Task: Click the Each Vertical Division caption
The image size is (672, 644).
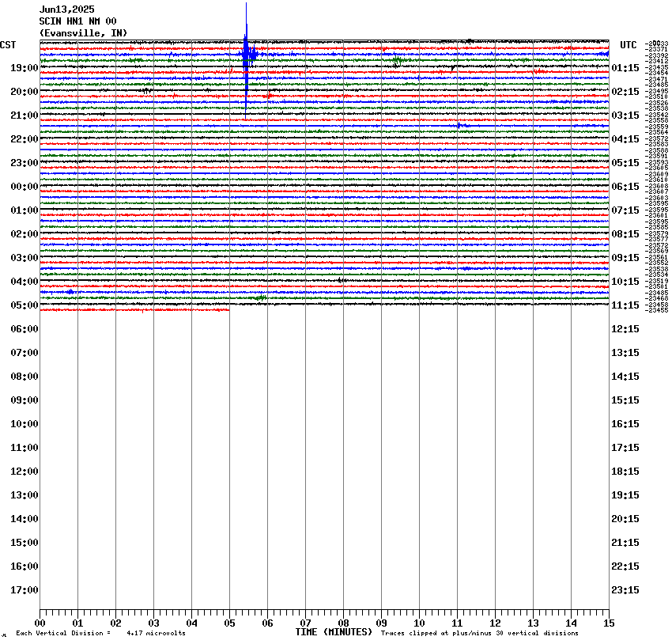Action: click(x=63, y=633)
